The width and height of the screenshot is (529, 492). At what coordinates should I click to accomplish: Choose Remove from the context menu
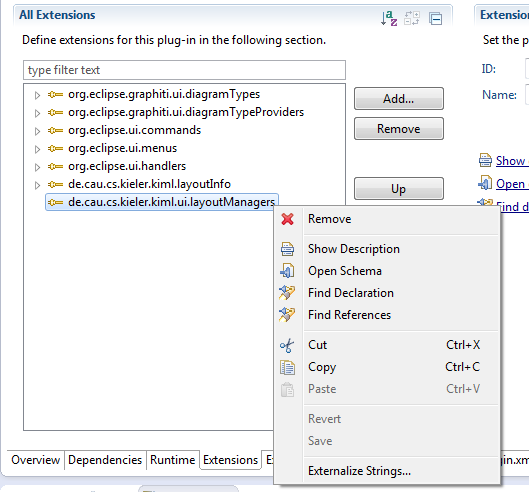point(387,219)
